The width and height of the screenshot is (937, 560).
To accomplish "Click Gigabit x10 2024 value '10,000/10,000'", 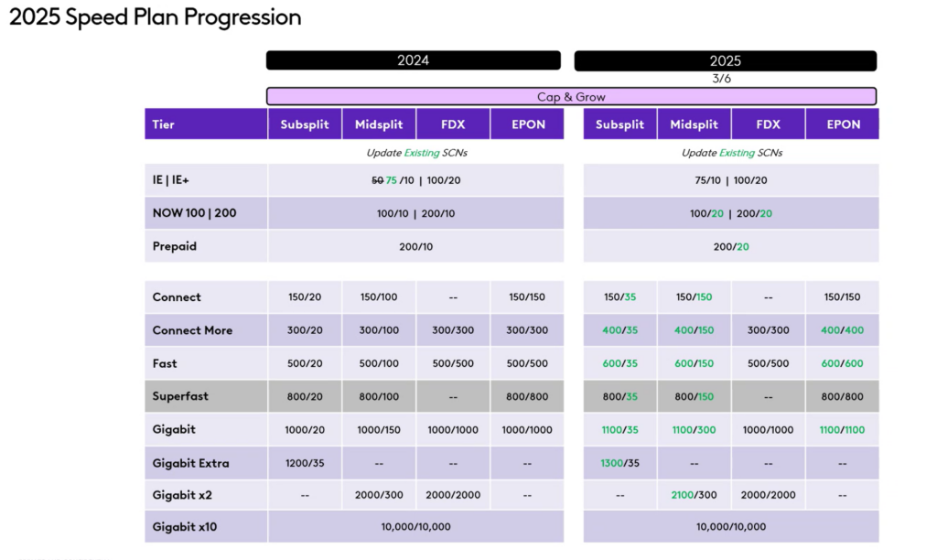I will (x=416, y=526).
